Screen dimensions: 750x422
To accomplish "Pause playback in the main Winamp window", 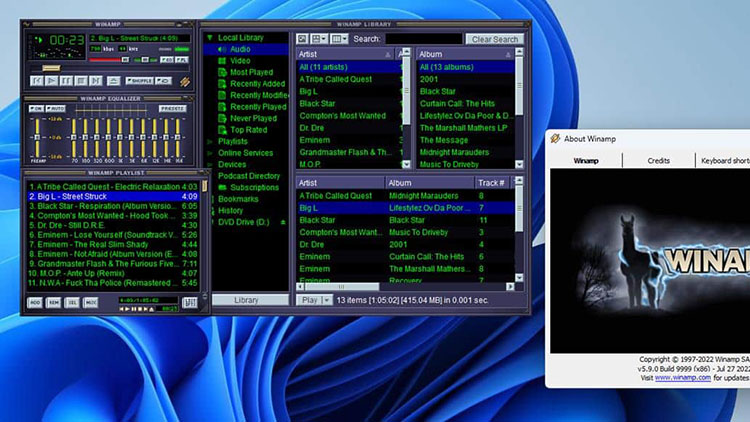I will [x=66, y=81].
